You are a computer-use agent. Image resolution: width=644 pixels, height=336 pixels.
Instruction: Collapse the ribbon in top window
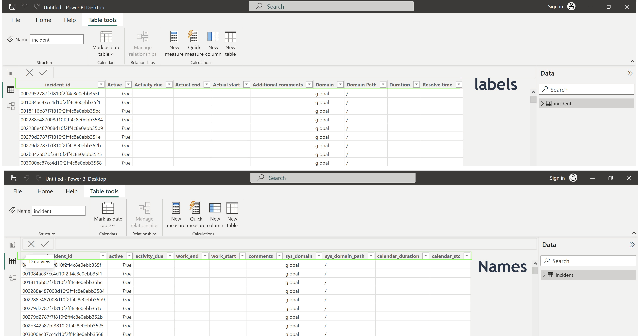[632, 62]
